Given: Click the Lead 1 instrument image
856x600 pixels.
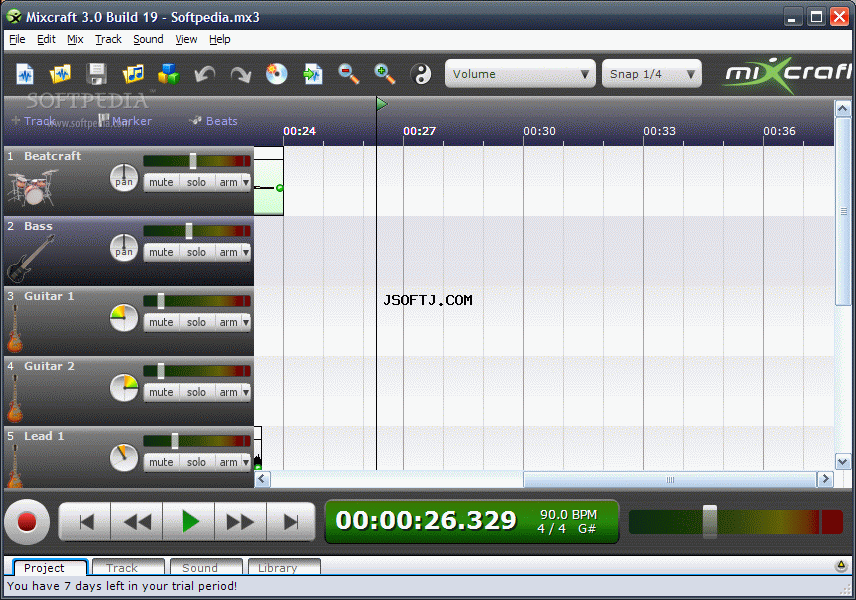Looking at the screenshot, I should 15,466.
